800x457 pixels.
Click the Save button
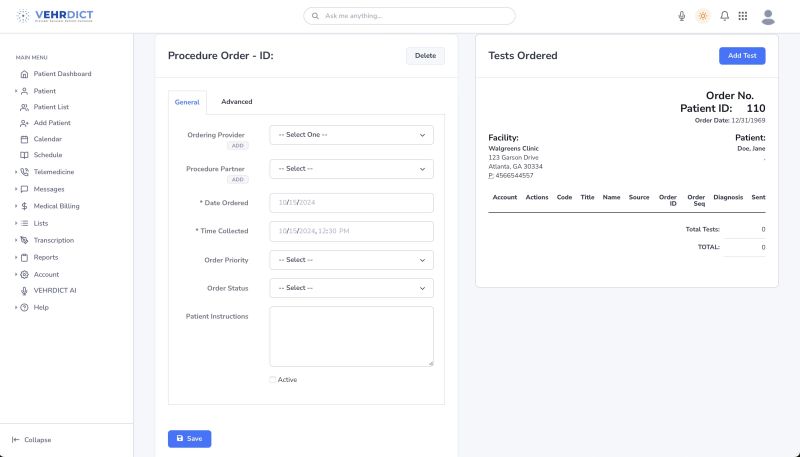pos(189,439)
